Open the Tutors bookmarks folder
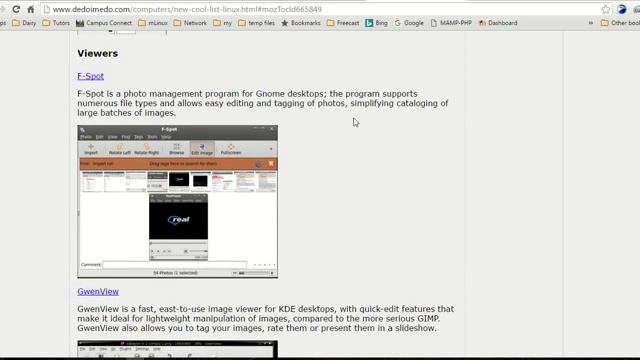This screenshot has height=360, width=640. [x=56, y=23]
